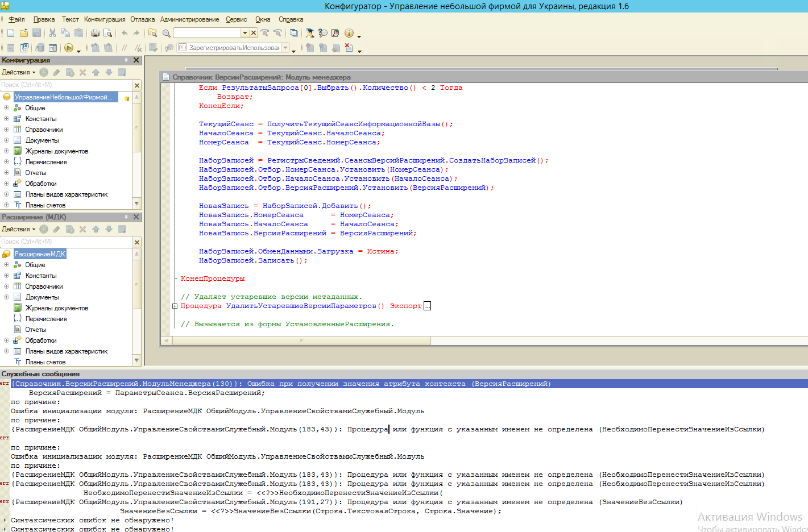Viewport: 808px width, 532px height.
Task: Open Syntax Assistant graduate-cap icon
Action: click(309, 33)
